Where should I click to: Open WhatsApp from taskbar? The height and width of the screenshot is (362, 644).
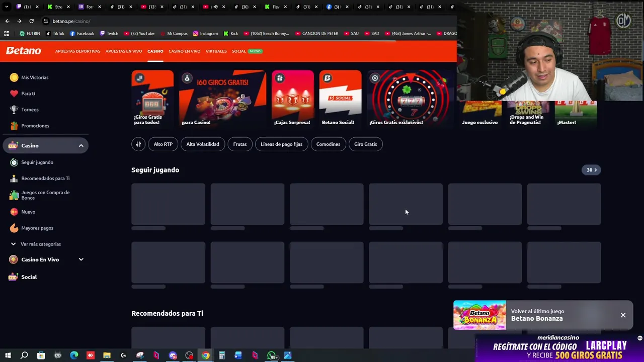click(272, 355)
